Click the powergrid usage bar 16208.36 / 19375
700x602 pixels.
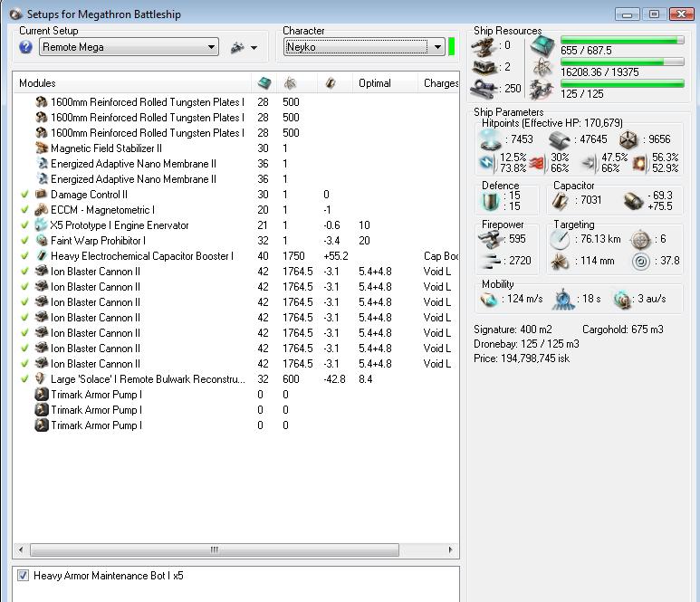coord(622,62)
